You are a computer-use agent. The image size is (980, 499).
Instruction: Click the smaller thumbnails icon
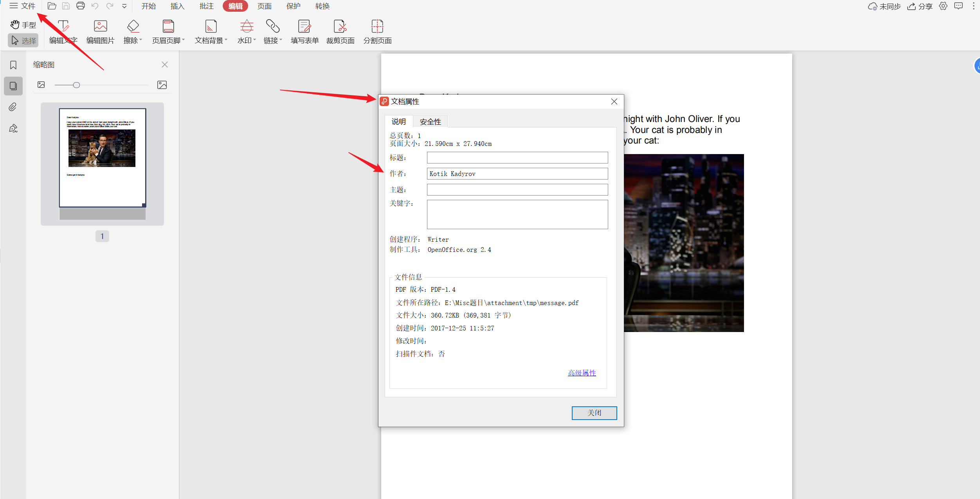tap(41, 84)
